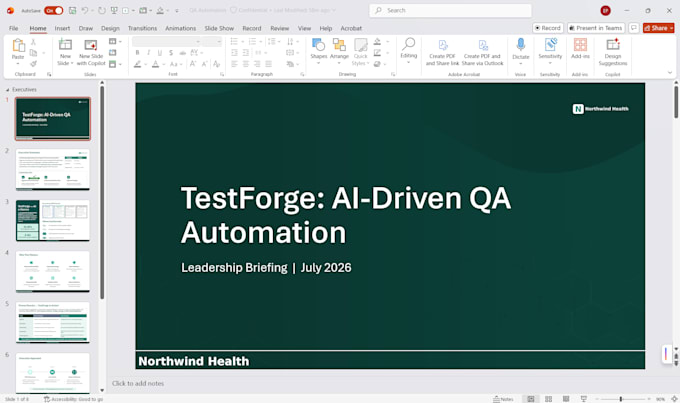Screen dimensions: 680x403
Task: Open the Comments speech bubble icon
Action: (x=634, y=28)
